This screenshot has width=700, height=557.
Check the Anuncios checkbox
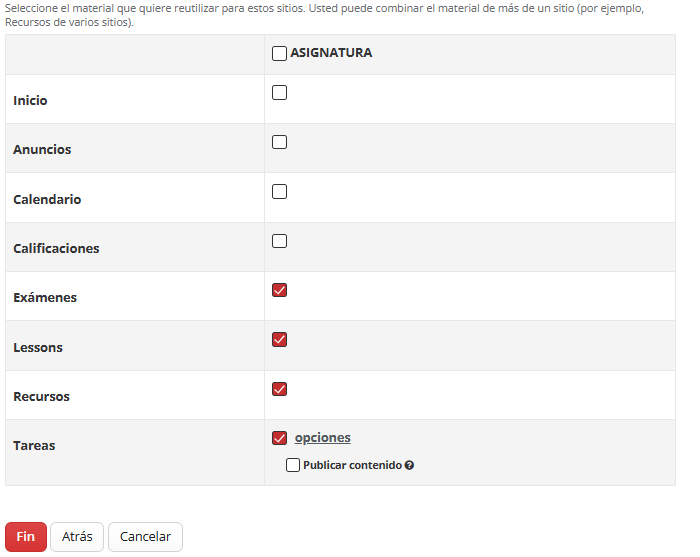pos(279,142)
